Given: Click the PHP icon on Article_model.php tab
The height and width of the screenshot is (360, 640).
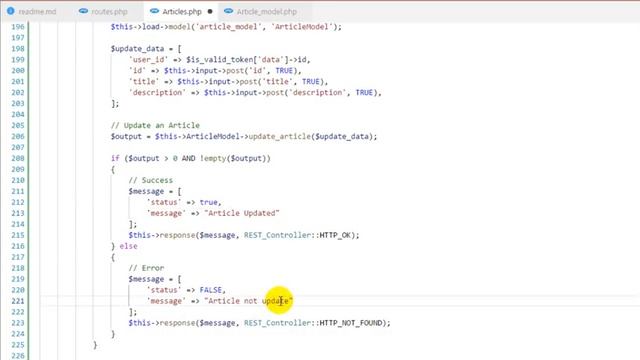Looking at the screenshot, I should (229, 11).
